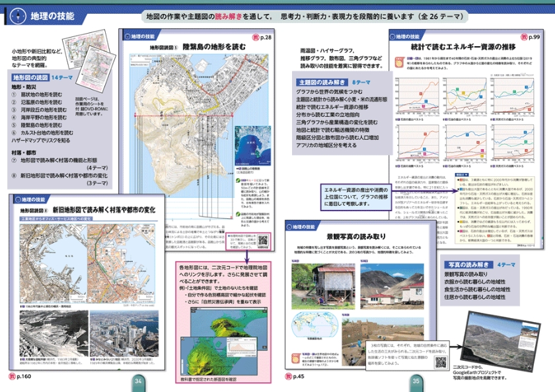Click the upper 3D elevation map in the pink box
This screenshot has height=392, width=555.
click(229, 322)
